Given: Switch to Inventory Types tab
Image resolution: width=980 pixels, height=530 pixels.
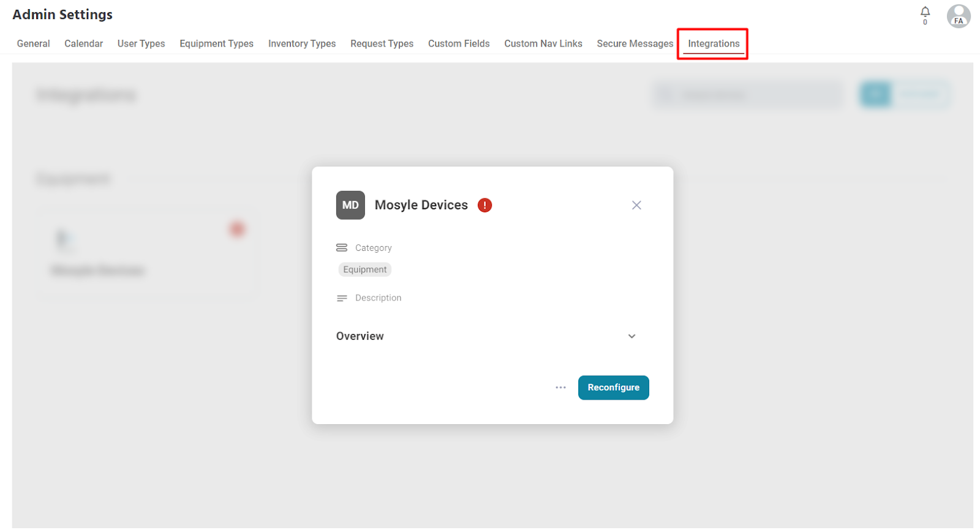Looking at the screenshot, I should pyautogui.click(x=302, y=43).
